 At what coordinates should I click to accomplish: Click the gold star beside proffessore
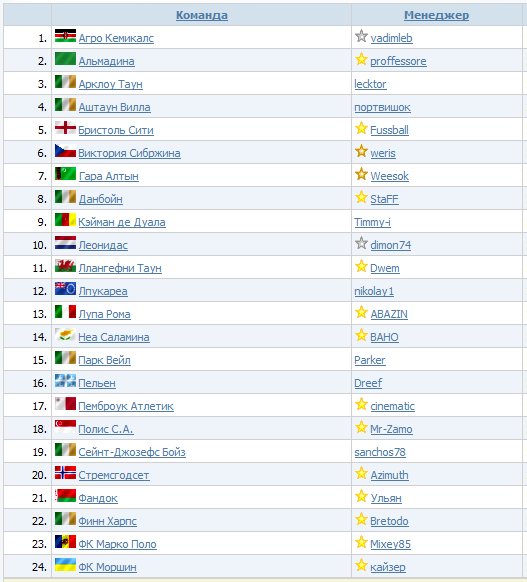pos(361,59)
